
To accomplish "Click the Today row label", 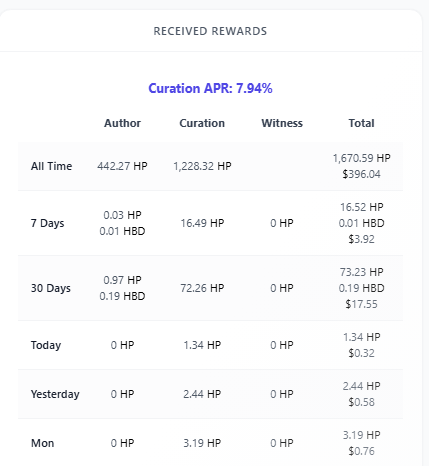I will [46, 345].
